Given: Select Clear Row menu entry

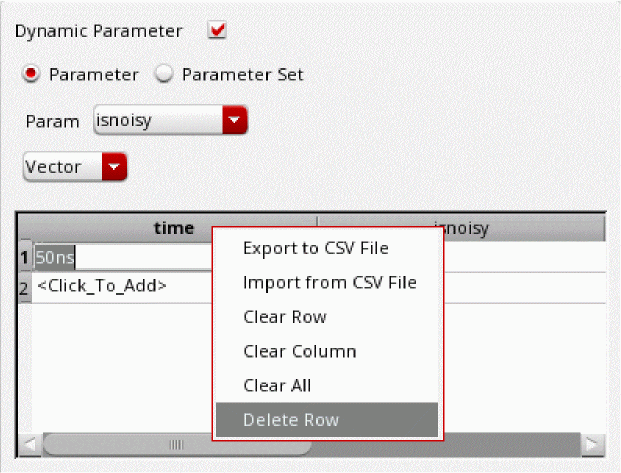Looking at the screenshot, I should coord(285,317).
